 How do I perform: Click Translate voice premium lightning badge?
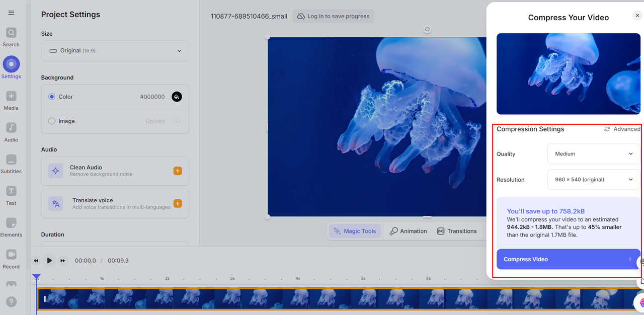coord(178,203)
